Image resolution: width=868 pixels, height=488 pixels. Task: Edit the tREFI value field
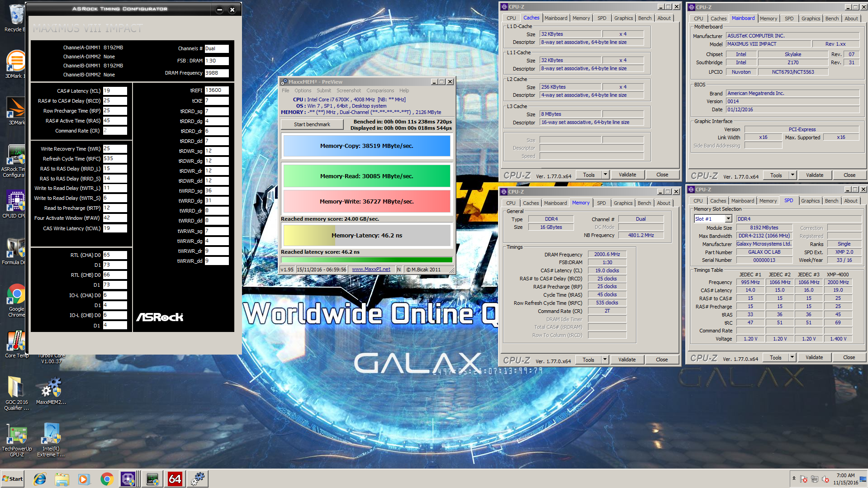pyautogui.click(x=217, y=90)
